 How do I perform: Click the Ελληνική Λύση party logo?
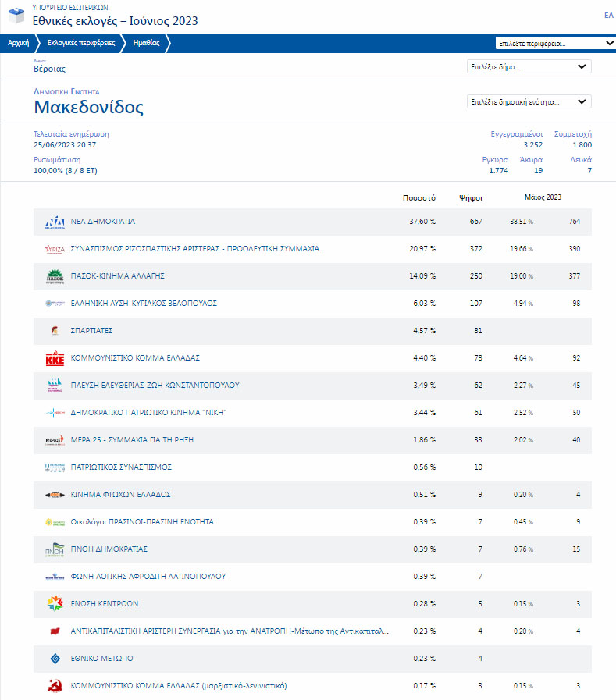click(x=55, y=304)
